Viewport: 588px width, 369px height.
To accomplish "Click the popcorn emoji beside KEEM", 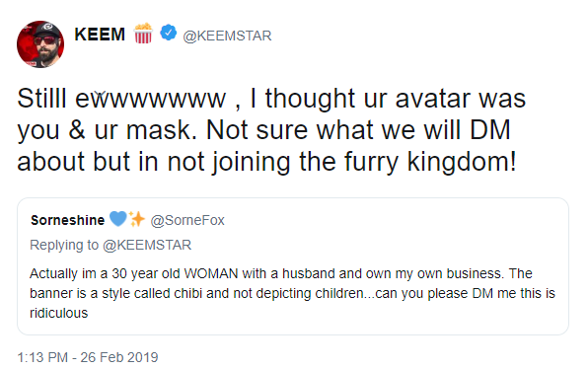I will (x=143, y=34).
